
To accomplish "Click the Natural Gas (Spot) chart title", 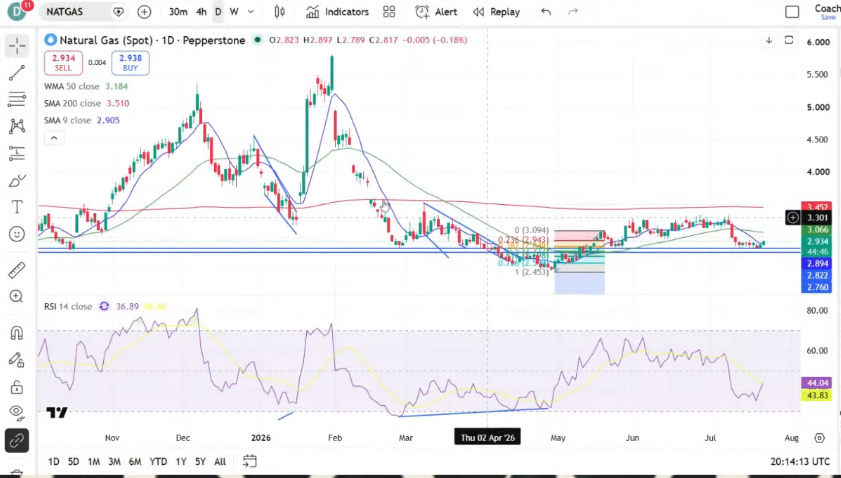I will pyautogui.click(x=152, y=40).
